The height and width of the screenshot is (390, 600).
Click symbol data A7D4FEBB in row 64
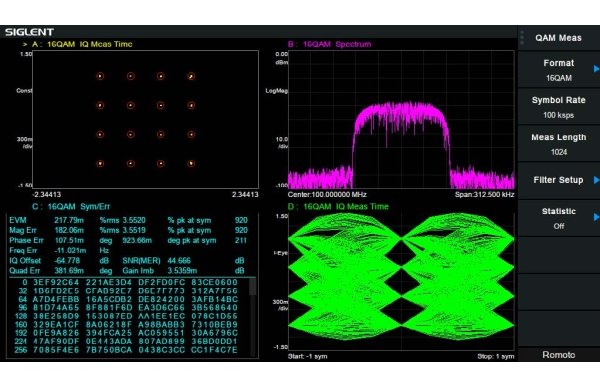pyautogui.click(x=56, y=299)
